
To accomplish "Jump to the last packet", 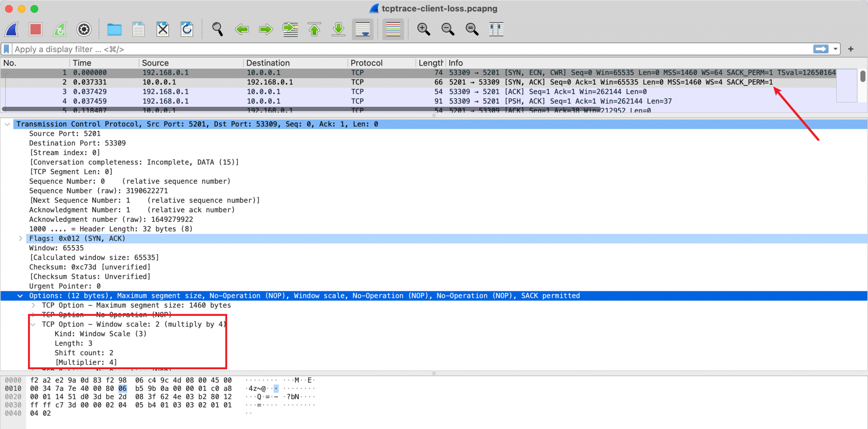I will (x=338, y=29).
